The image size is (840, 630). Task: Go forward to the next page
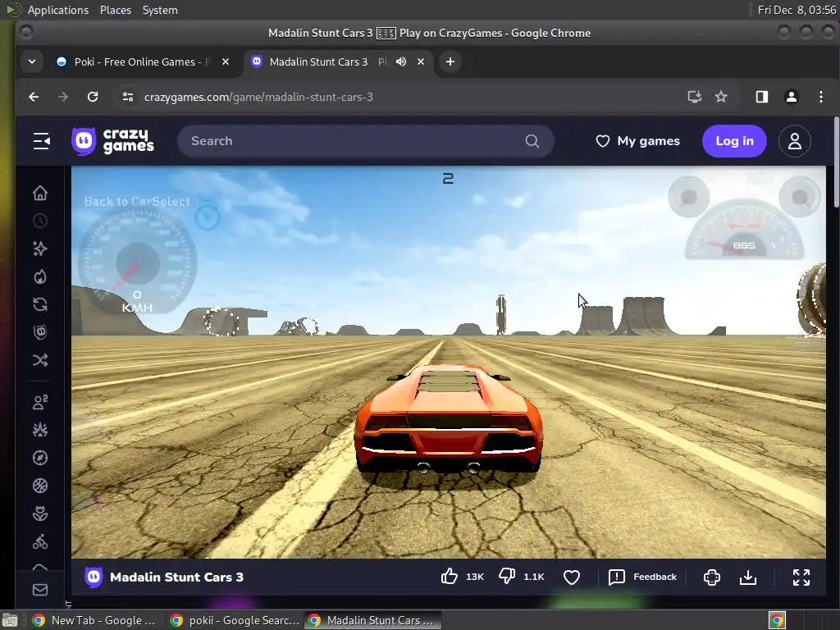click(62, 97)
